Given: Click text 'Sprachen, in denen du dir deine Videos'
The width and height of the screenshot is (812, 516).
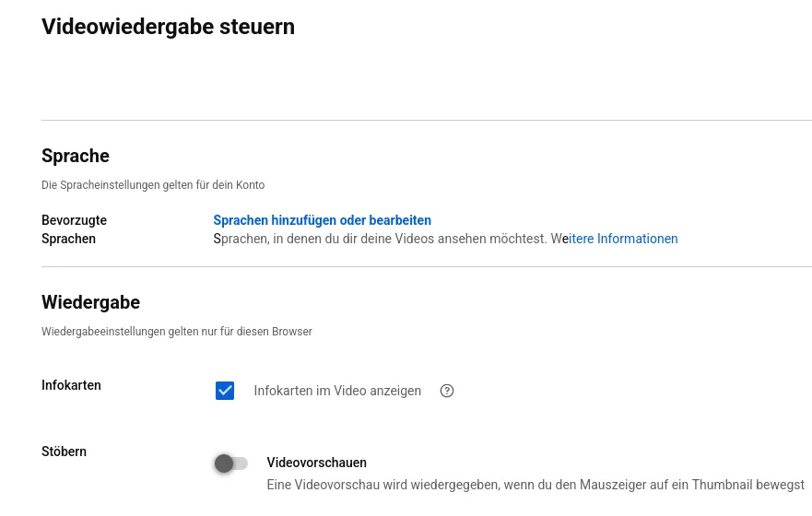Looking at the screenshot, I should 324,239.
